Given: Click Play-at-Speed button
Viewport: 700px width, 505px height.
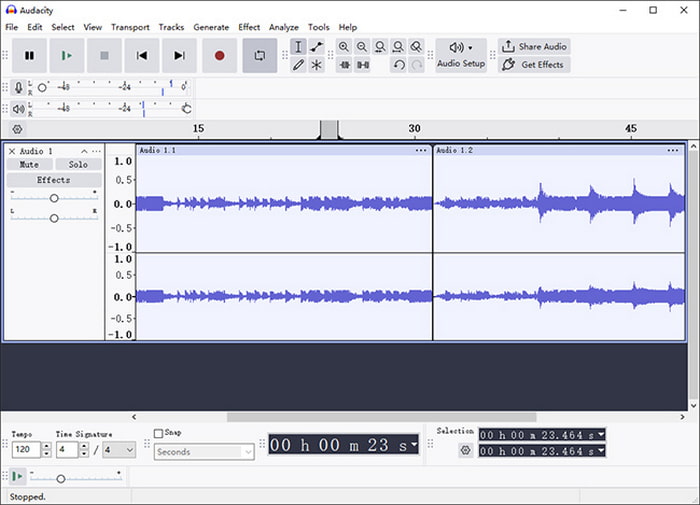Looking at the screenshot, I should tap(17, 476).
